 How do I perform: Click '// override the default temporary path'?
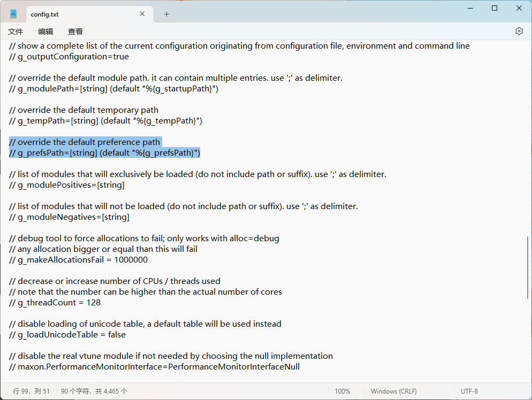[84, 110]
